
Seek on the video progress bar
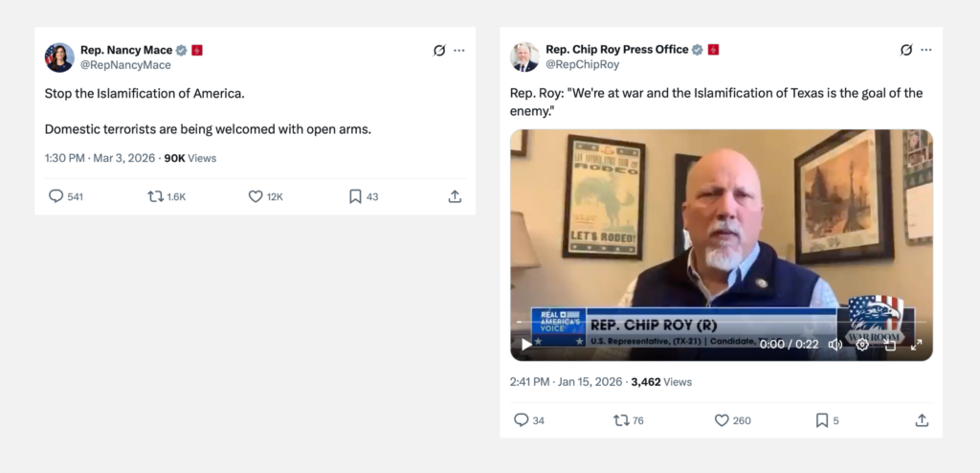point(670,323)
